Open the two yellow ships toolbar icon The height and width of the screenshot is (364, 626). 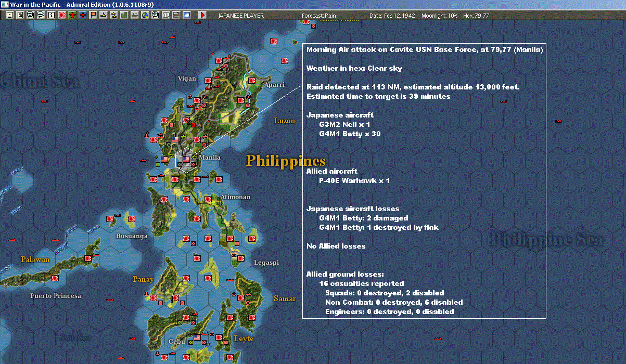click(x=114, y=16)
